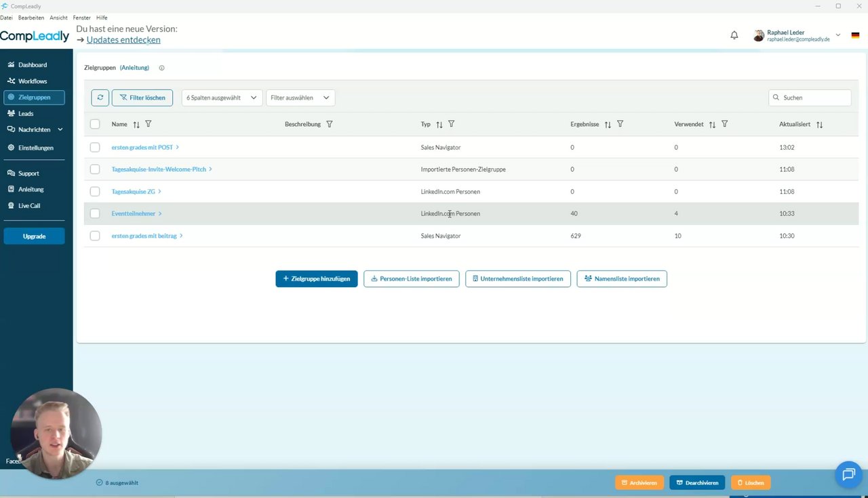Filter the Name column
Image resolution: width=868 pixels, height=498 pixels.
coord(149,124)
